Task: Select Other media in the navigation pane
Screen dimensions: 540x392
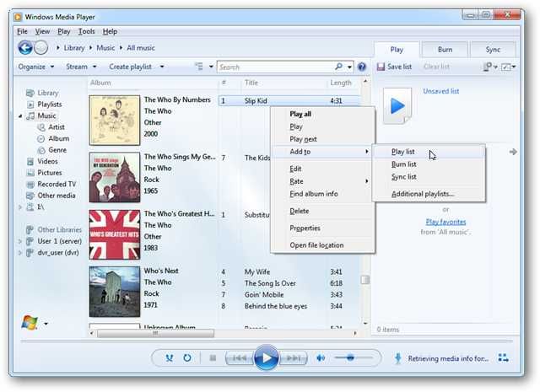Action: 57,196
